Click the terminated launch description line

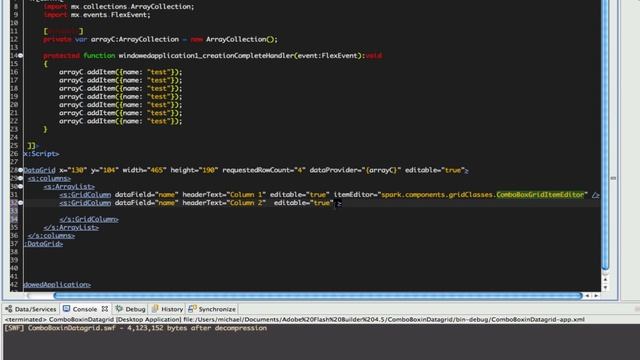pos(294,320)
